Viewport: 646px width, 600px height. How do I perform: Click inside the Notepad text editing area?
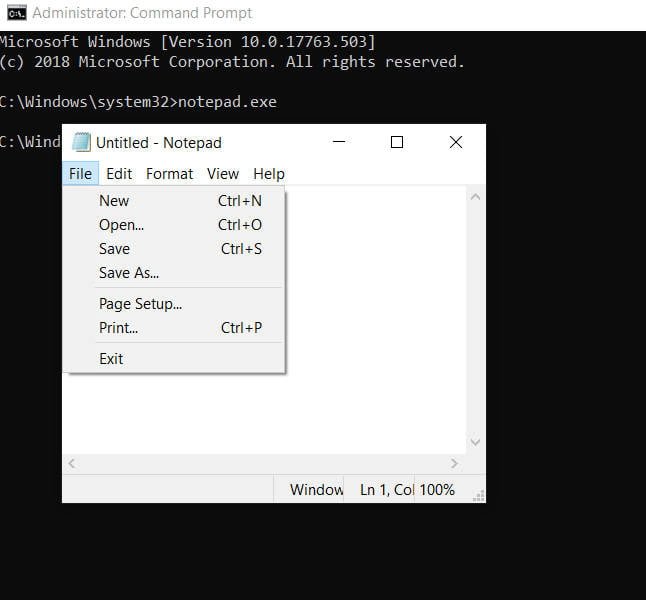point(375,319)
